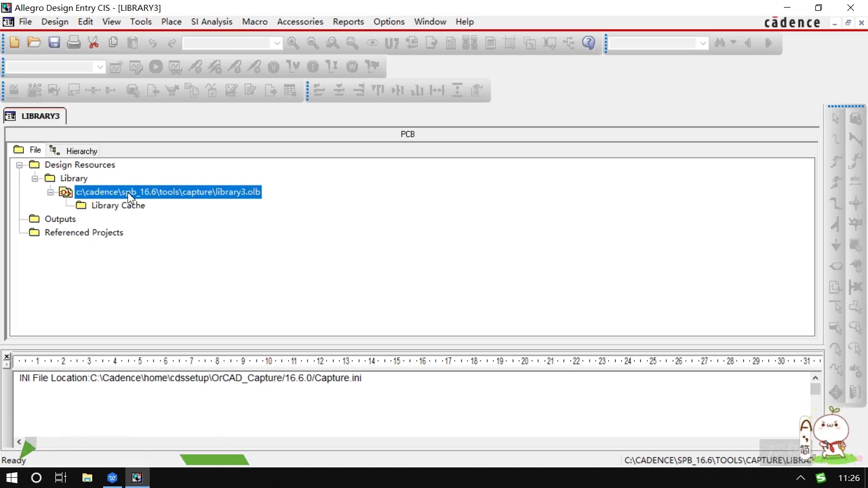Click the Align Top icon
Image resolution: width=868 pixels, height=488 pixels.
tap(378, 91)
